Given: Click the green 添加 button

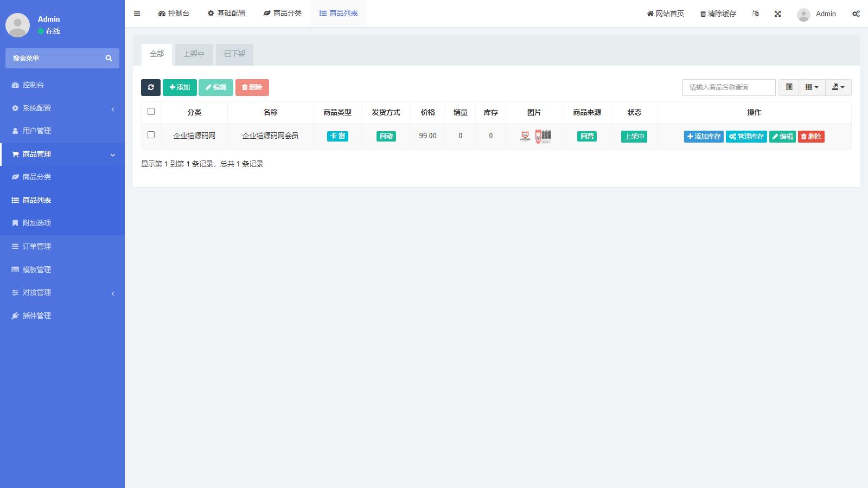Looking at the screenshot, I should [x=180, y=87].
